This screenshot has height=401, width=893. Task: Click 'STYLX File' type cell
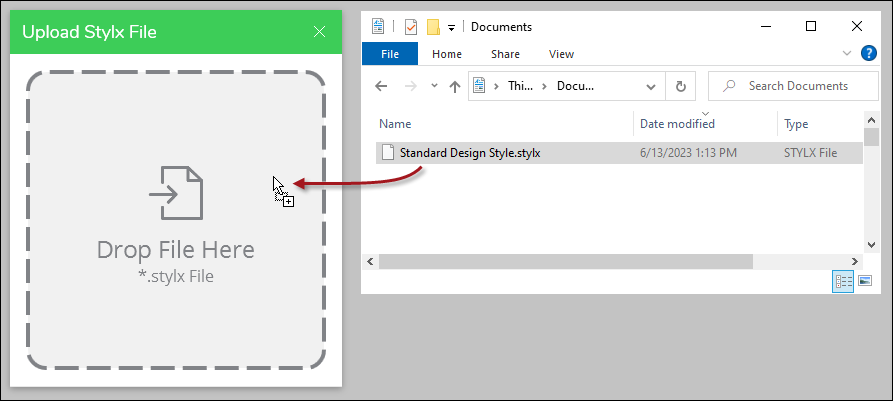[x=810, y=153]
